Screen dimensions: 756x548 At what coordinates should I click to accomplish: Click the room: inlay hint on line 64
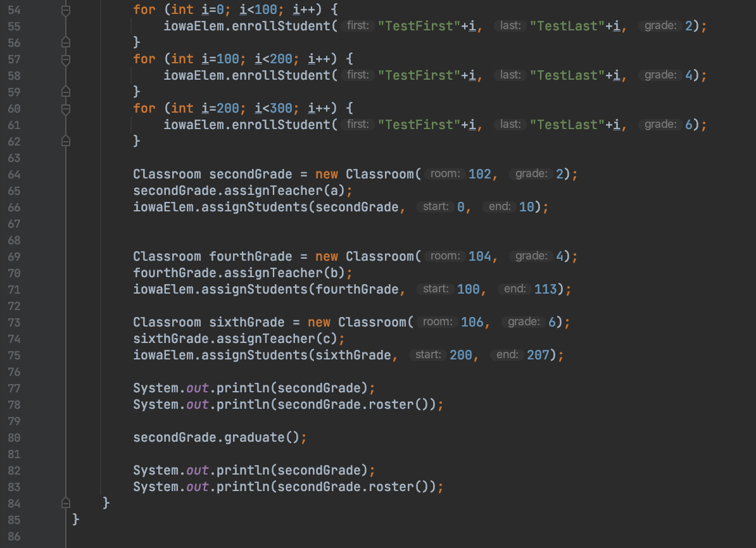point(444,174)
